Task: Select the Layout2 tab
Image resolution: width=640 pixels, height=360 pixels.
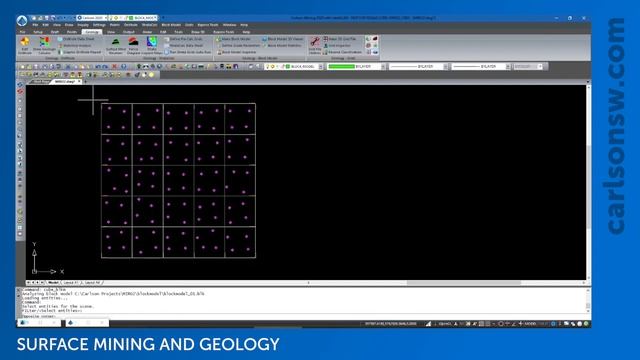Action: pos(92,282)
